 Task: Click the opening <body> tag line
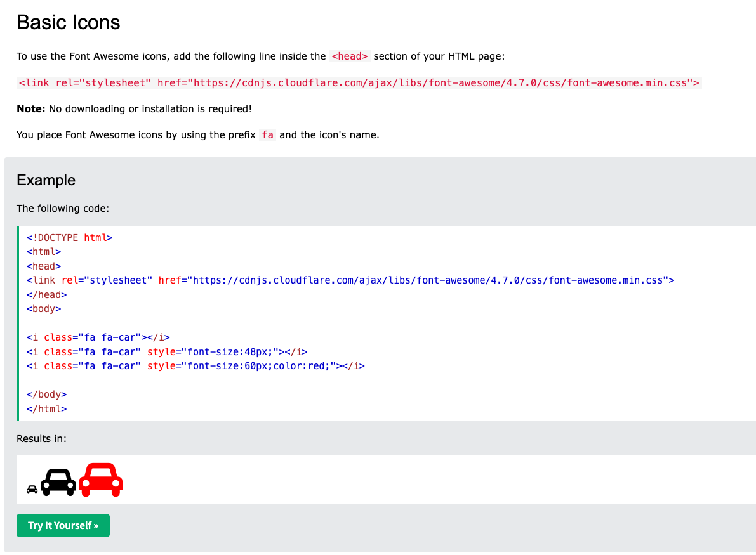click(x=44, y=309)
